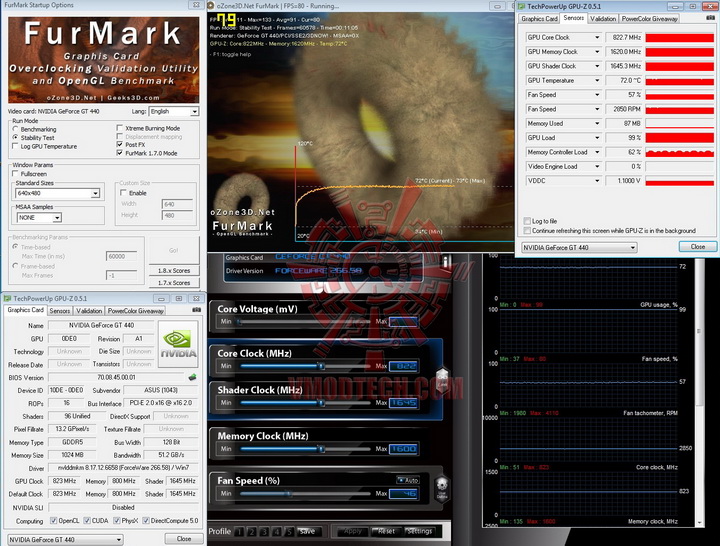Image resolution: width=720 pixels, height=546 pixels.
Task: Select Afterburner profile slot 5
Action: point(288,532)
